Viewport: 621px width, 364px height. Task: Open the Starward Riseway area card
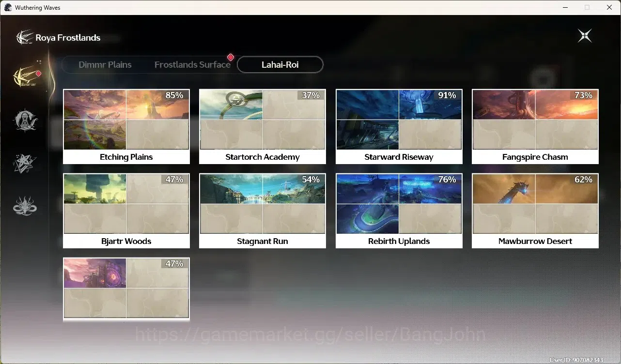(399, 127)
